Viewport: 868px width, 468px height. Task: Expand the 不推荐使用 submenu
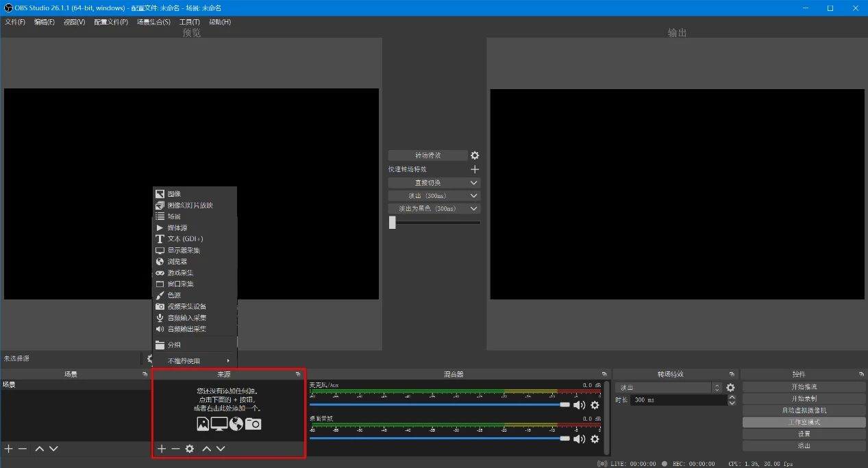[x=195, y=361]
